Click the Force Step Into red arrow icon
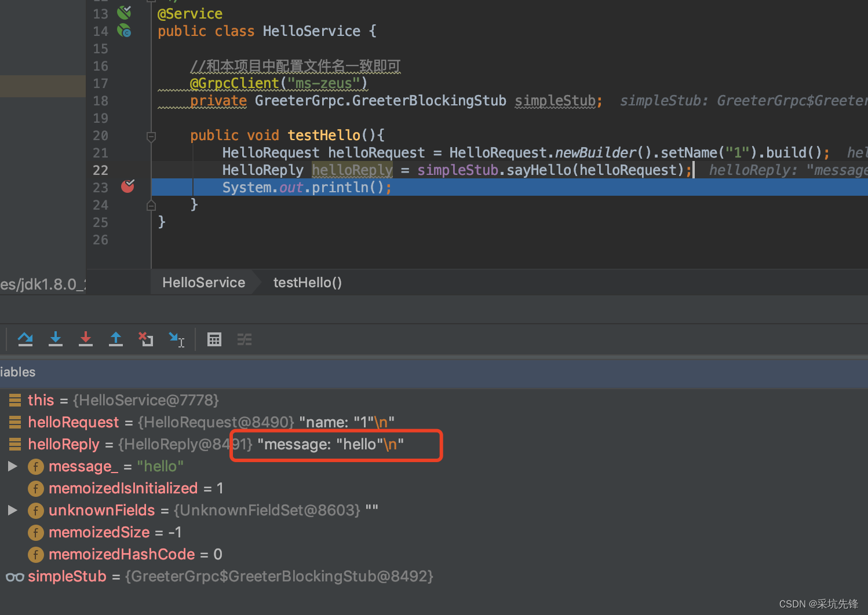 pyautogui.click(x=86, y=339)
